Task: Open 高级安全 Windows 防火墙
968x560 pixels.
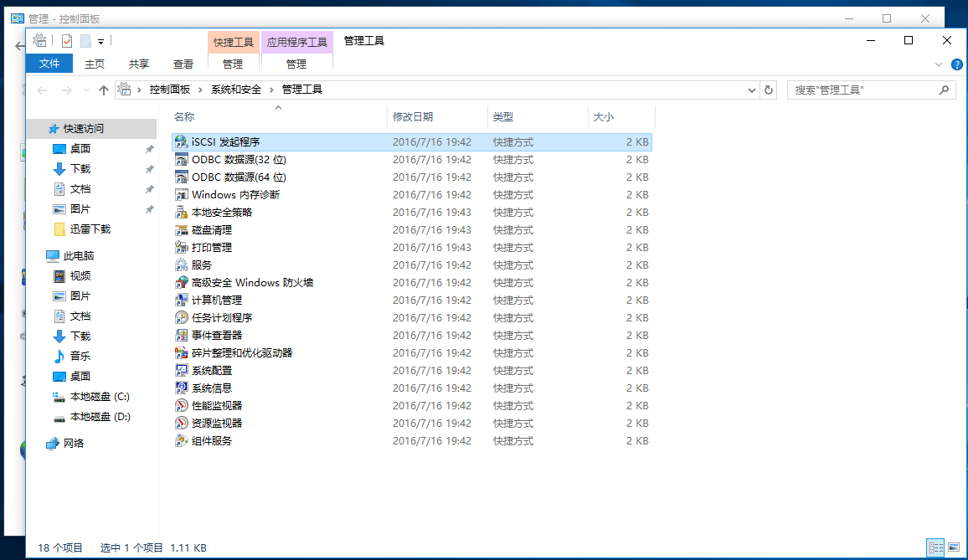Action: [x=248, y=282]
